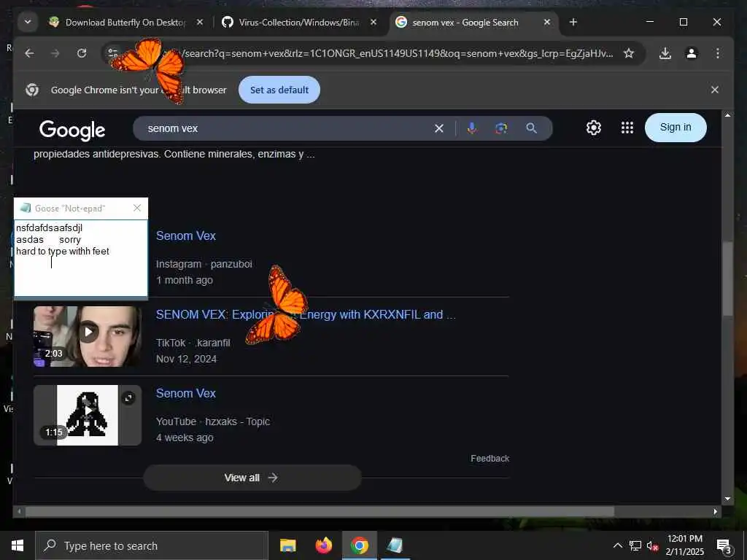Close the Virus-Collection tab
This screenshot has width=747, height=560.
point(373,22)
